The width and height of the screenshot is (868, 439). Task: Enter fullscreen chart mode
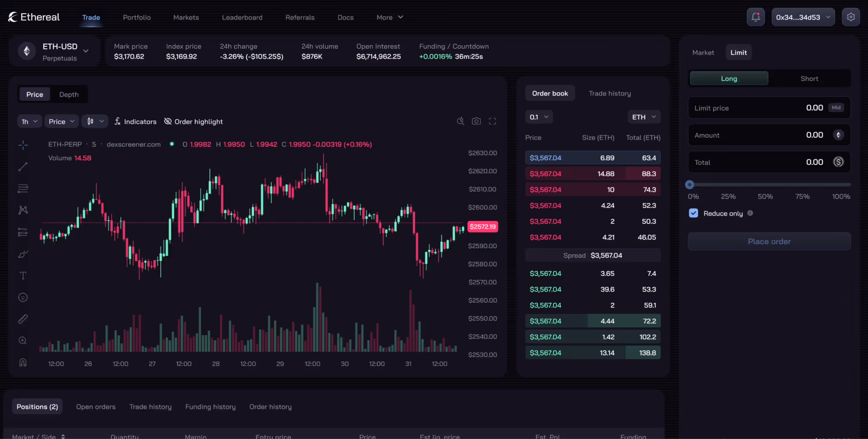(492, 121)
